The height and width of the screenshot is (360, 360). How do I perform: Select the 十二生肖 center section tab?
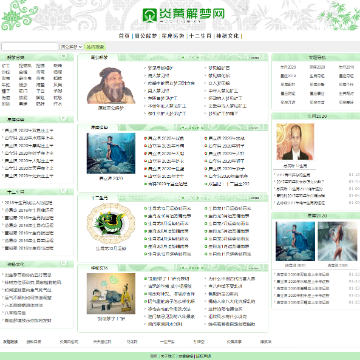[99, 198]
